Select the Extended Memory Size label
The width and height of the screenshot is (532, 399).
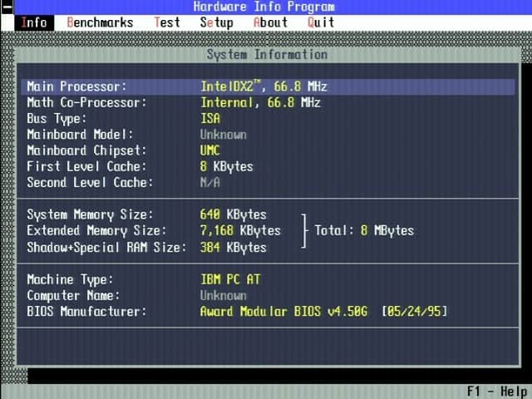click(x=96, y=231)
